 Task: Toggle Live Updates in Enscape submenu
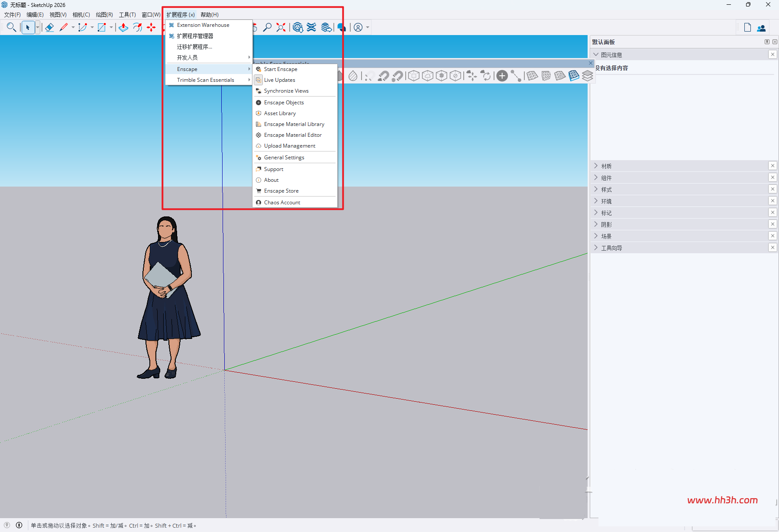click(294, 80)
